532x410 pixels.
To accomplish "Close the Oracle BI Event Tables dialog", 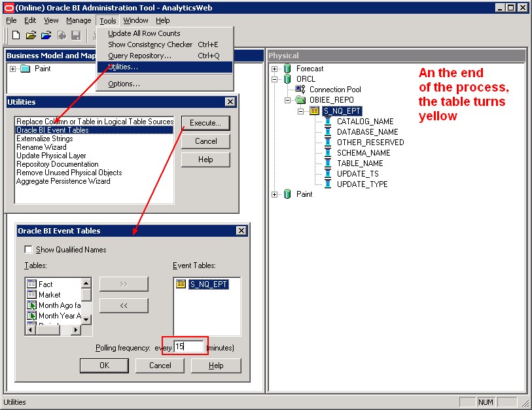I will tap(241, 231).
